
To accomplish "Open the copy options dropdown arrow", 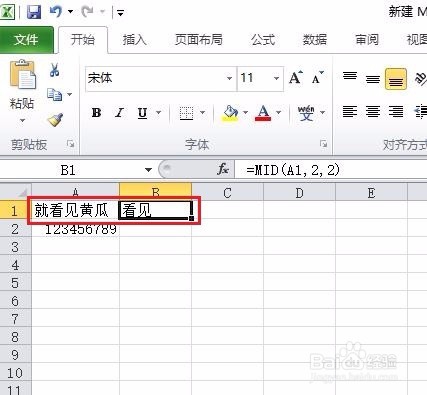I will point(69,95).
